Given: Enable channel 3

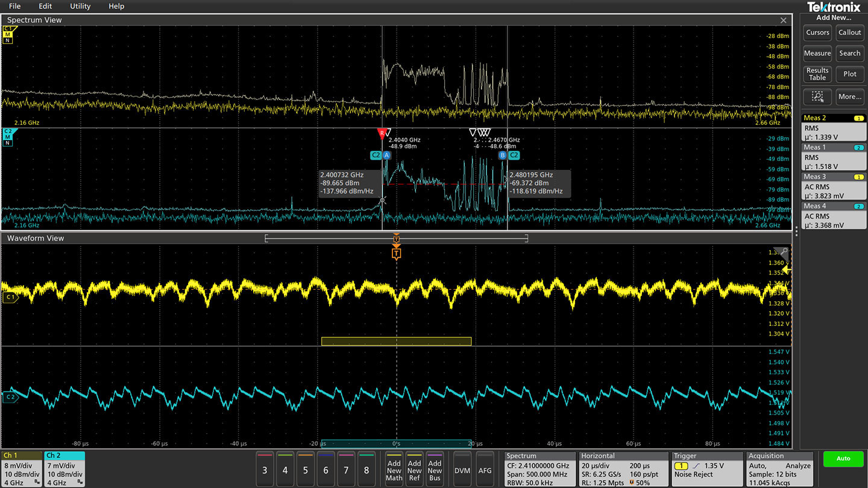Looking at the screenshot, I should pos(265,469).
